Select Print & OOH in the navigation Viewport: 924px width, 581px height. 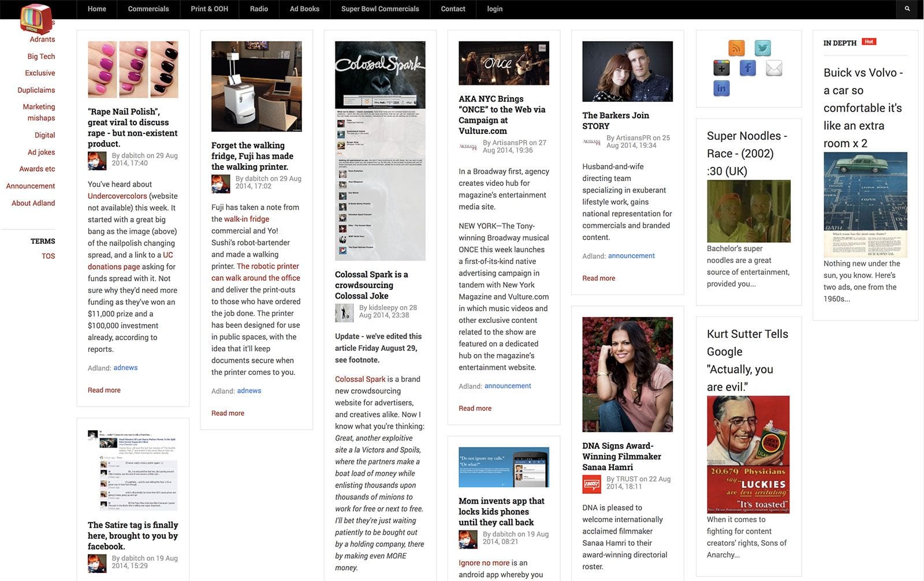[x=209, y=9]
